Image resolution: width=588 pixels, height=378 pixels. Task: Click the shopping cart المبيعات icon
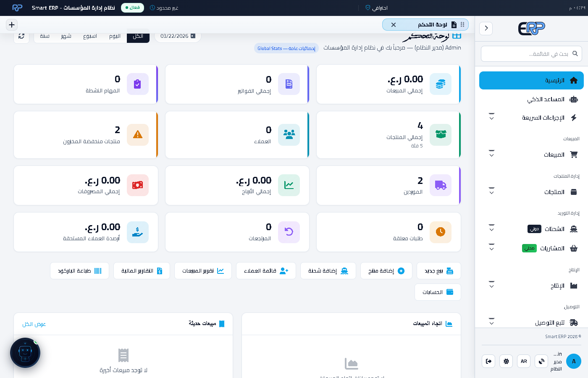pos(574,155)
